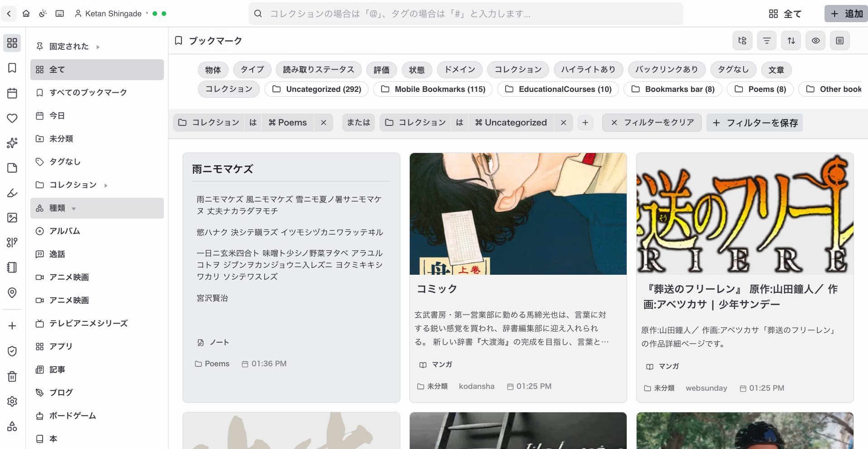868x449 pixels.
Task: Toggle the eye visibility toolbar icon
Action: (x=816, y=41)
